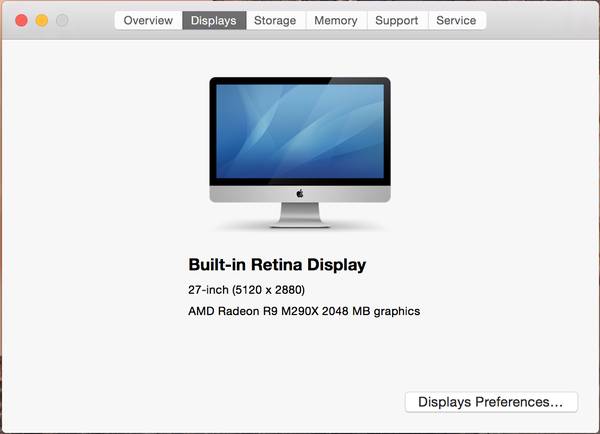Screen dimensions: 600x434
Task: Open Displays Preferences
Action: (x=491, y=402)
